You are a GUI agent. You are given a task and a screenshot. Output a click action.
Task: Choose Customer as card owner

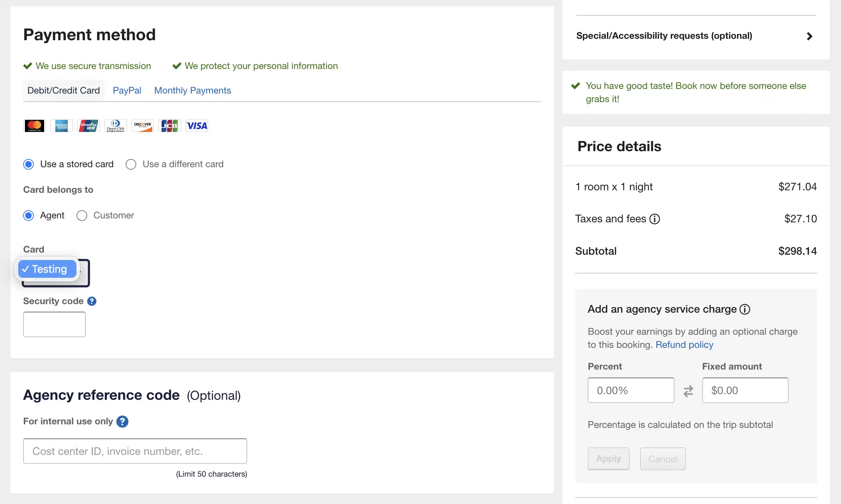tap(82, 216)
